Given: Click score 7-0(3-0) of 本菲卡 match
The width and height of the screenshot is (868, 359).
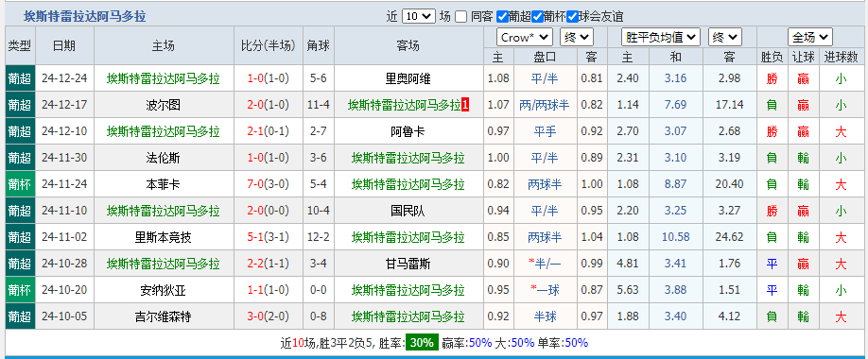Looking at the screenshot, I should (x=269, y=184).
